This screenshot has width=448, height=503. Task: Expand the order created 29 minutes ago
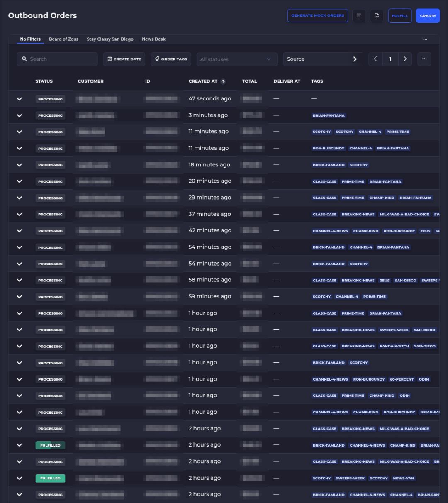coord(19,198)
